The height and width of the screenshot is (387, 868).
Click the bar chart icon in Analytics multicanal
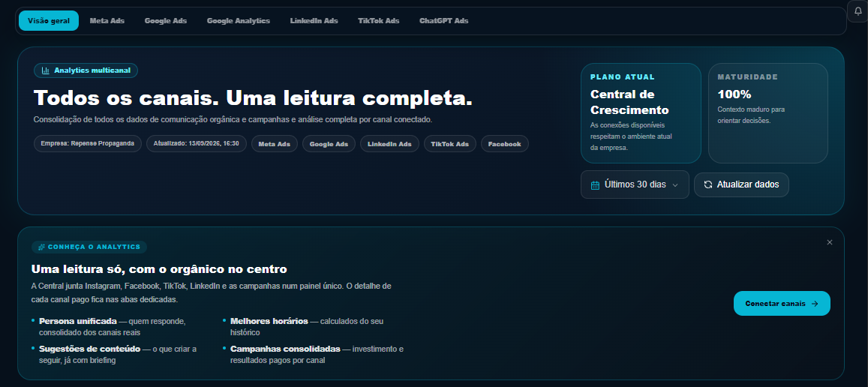(x=46, y=70)
